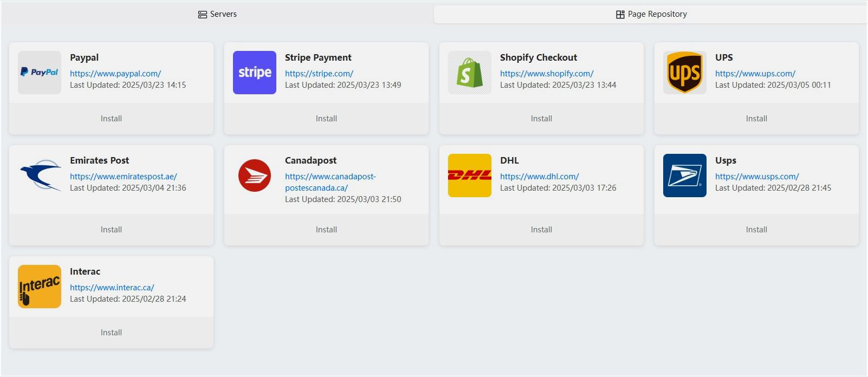
Task: Select the Usps card title
Action: click(726, 160)
